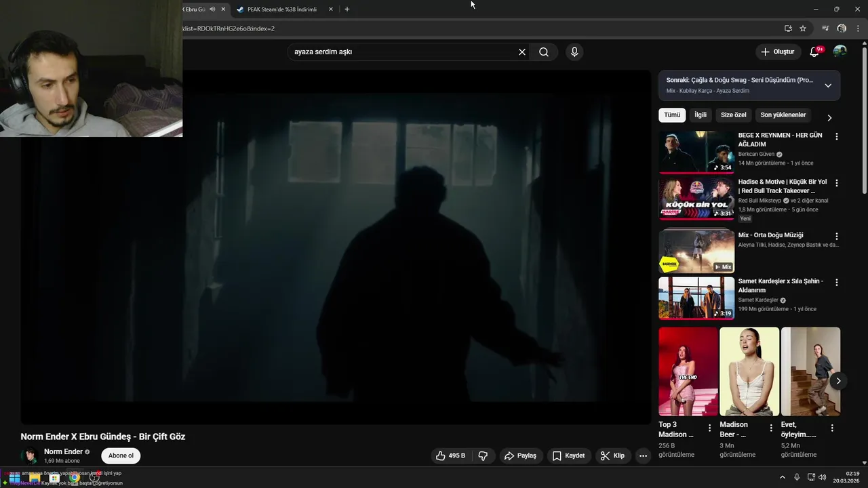
Task: Switch to PEAK Steam'de %38 İndirimli tab
Action: click(x=282, y=9)
